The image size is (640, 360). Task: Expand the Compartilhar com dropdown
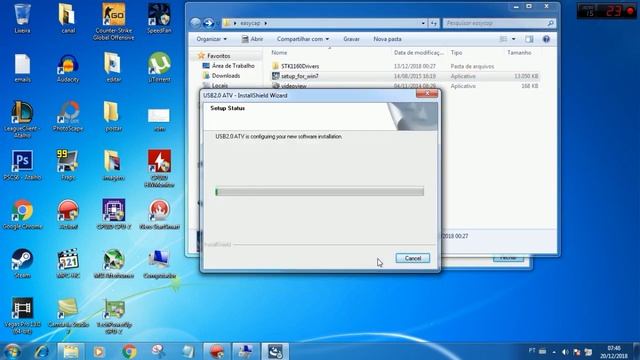[302, 39]
